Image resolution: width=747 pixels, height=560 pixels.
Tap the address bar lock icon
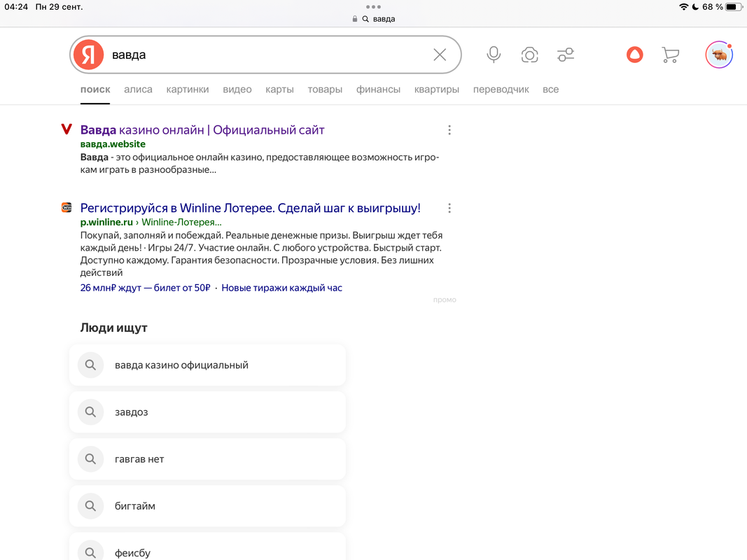click(355, 19)
